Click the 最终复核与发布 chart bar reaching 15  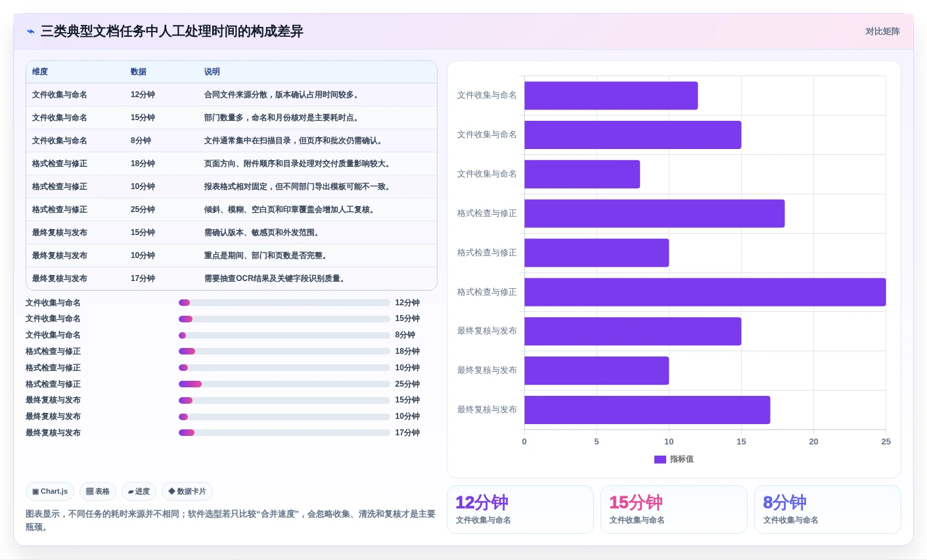pyautogui.click(x=633, y=332)
